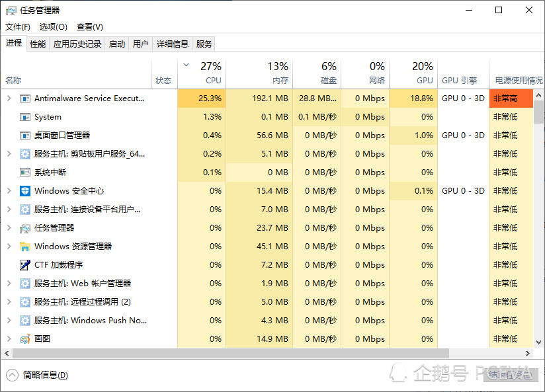Sort by the GPU usage column header
This screenshot has height=392, width=545.
(x=413, y=74)
